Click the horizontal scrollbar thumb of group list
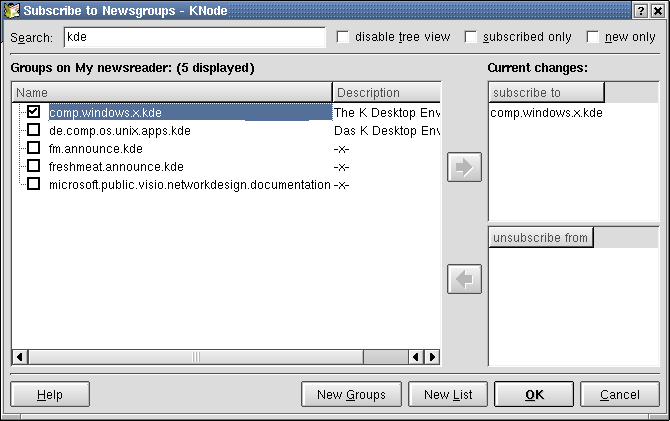 196,357
